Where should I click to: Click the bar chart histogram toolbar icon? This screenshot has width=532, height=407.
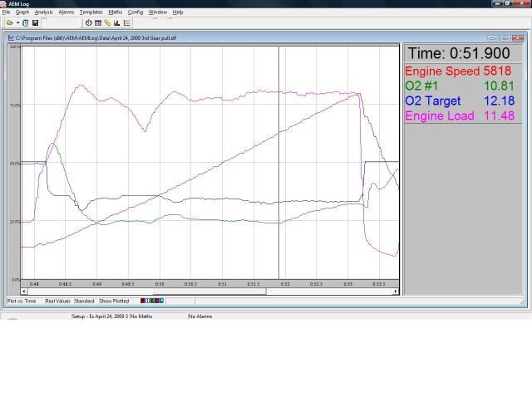116,22
